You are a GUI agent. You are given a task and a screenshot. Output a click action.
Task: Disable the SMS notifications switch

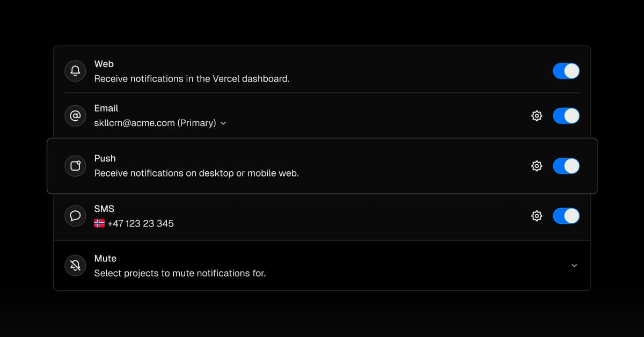(566, 215)
